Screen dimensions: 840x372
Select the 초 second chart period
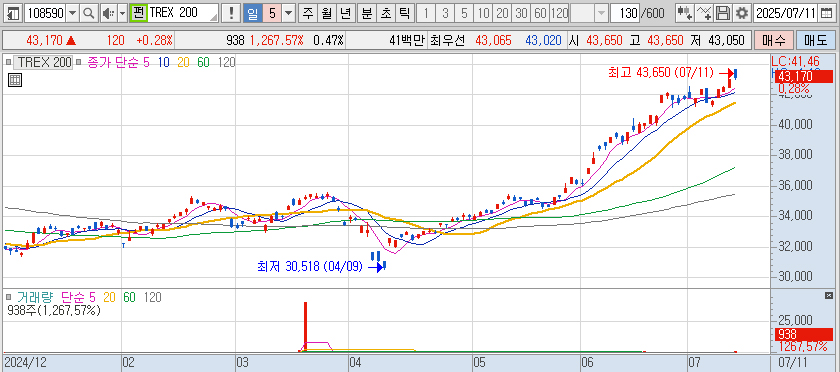coord(385,13)
